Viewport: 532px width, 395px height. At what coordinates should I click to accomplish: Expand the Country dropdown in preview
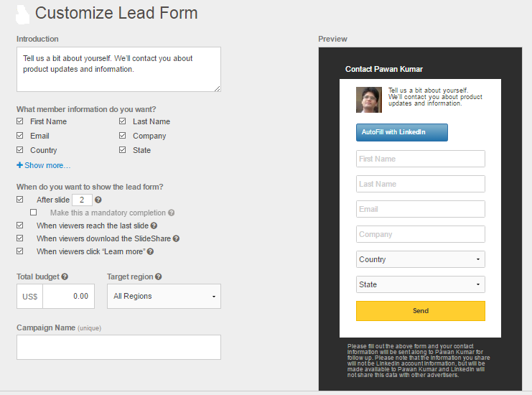point(421,259)
